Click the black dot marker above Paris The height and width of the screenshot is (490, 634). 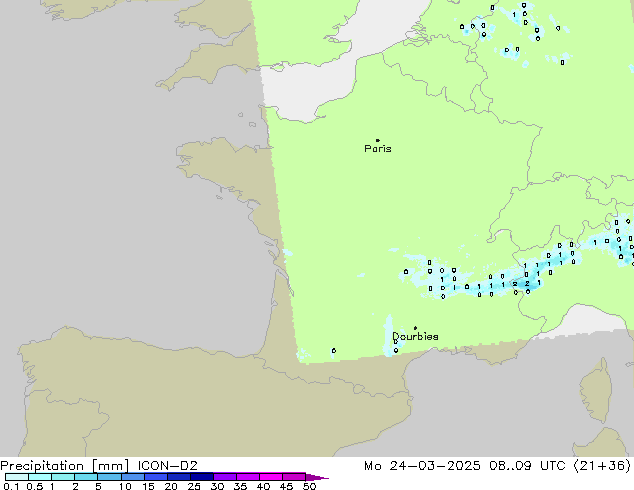[x=378, y=140]
